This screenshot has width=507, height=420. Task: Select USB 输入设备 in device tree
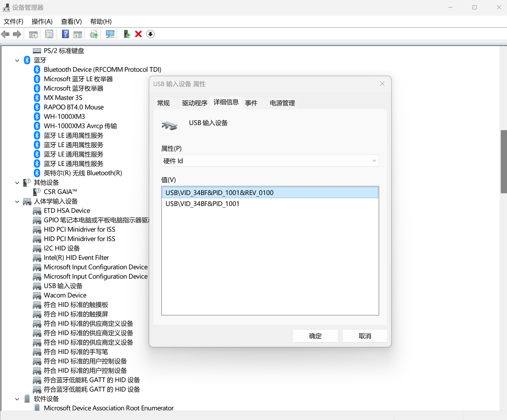pos(63,286)
